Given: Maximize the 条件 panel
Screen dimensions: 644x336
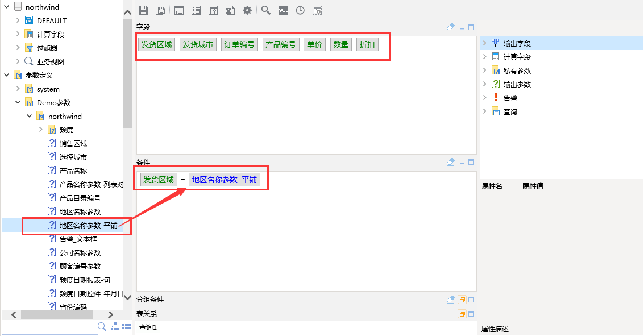Looking at the screenshot, I should [471, 162].
